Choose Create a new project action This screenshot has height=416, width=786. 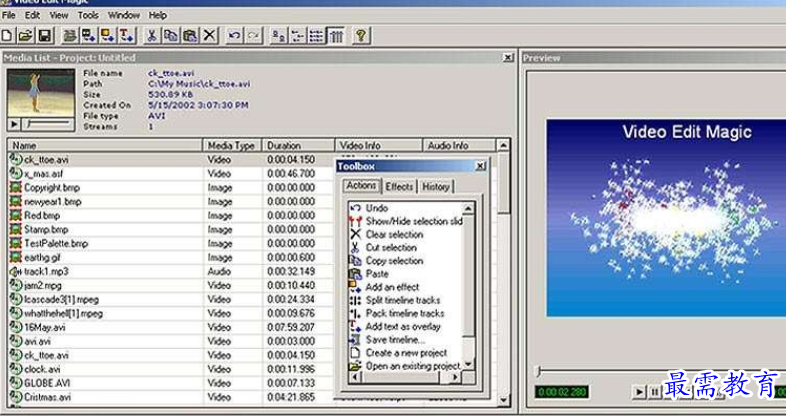coord(399,352)
